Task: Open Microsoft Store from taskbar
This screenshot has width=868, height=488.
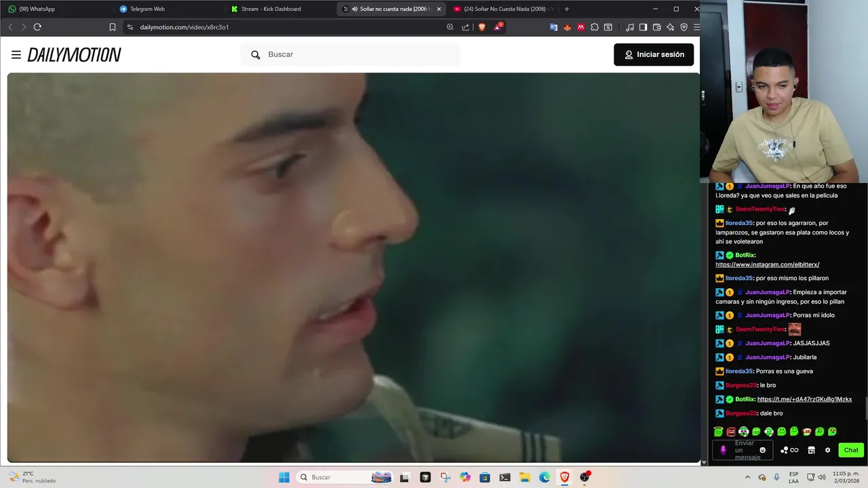Action: point(485,477)
